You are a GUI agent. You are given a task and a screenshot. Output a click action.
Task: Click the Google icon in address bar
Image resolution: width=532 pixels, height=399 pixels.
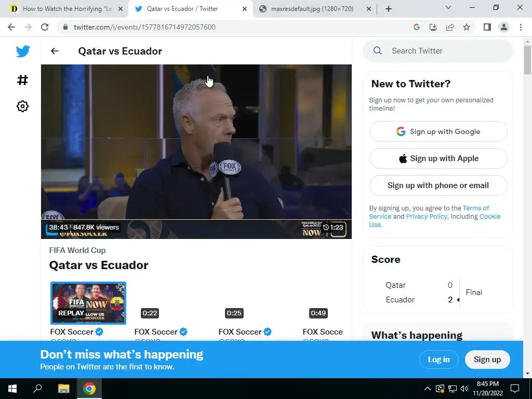point(417,27)
